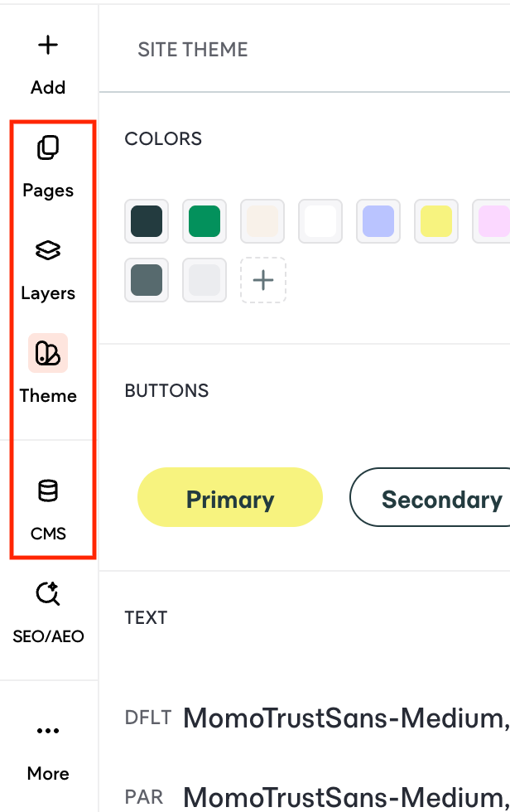Click the Primary button style preview
Viewport: 510px width, 812px height.
(229, 497)
